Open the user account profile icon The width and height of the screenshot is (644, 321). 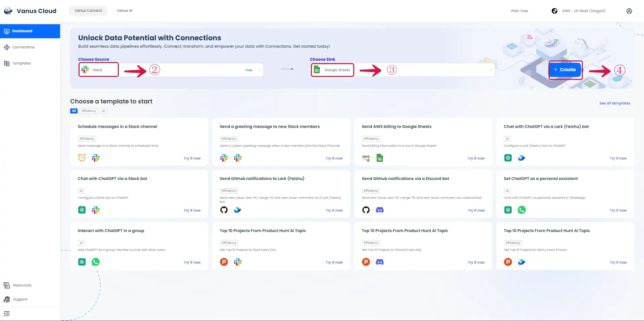[x=629, y=11]
